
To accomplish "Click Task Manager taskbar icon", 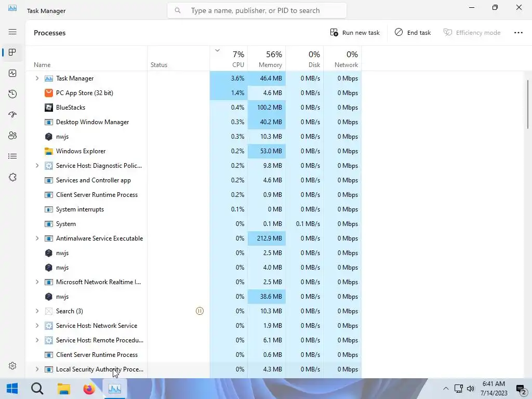I will 115,389.
